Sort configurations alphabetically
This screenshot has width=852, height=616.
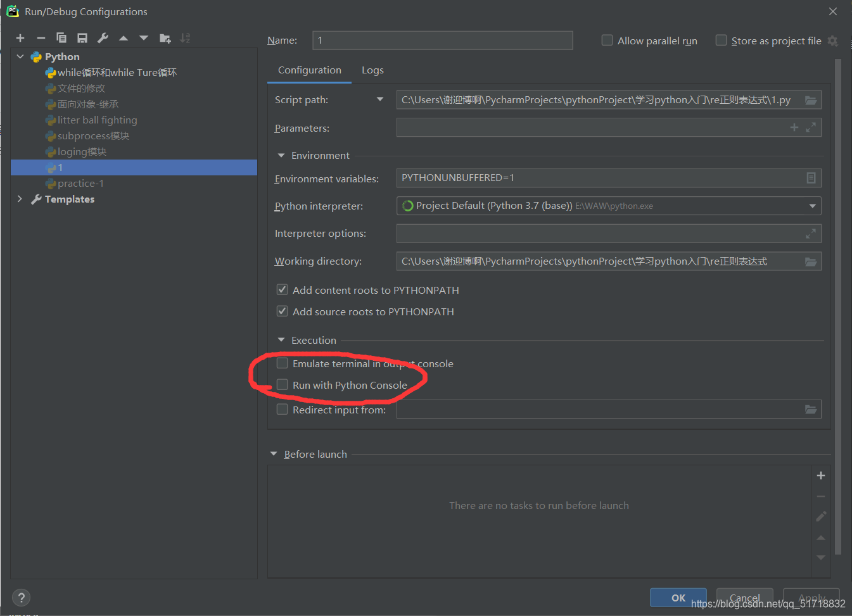[x=185, y=38]
